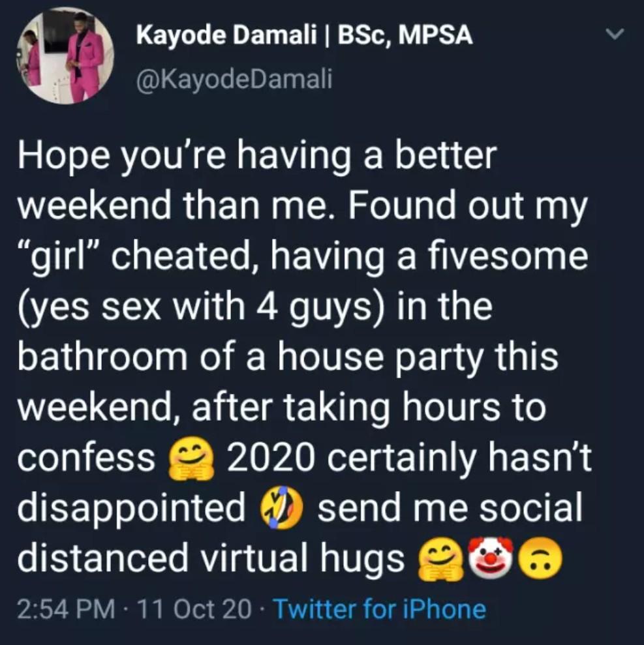Click the 11 Oct 20 date
The width and height of the screenshot is (644, 645).
[194, 608]
